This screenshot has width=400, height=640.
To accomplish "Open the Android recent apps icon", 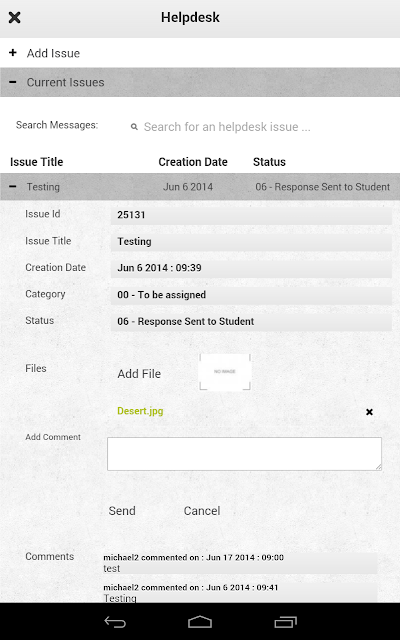I will click(x=285, y=622).
